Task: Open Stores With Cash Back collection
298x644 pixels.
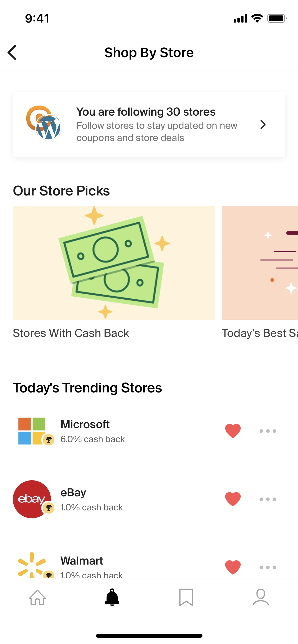Action: [x=114, y=263]
